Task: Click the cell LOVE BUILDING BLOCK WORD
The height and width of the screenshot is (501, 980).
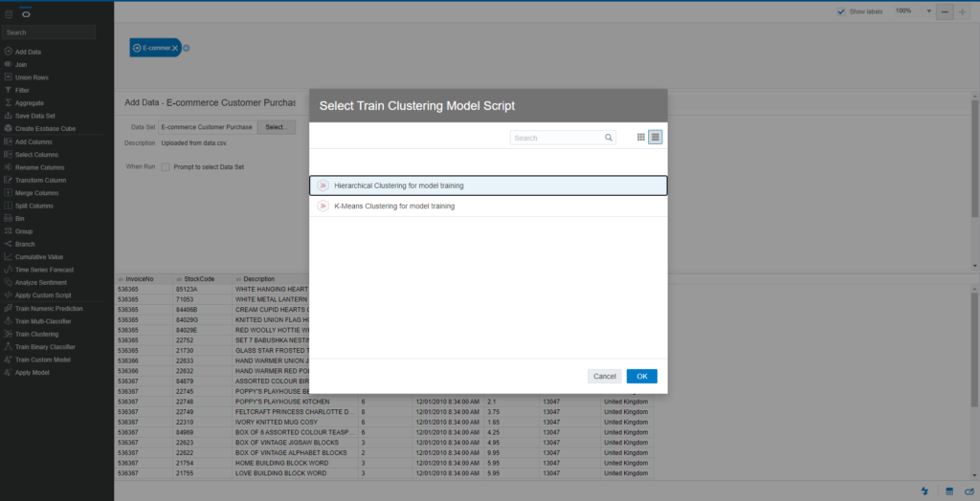Action: 295,473
